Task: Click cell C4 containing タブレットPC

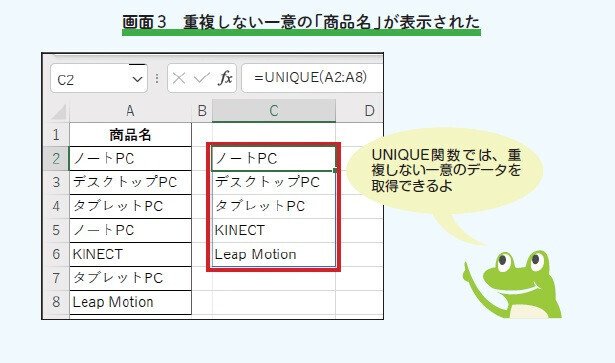Action: click(x=274, y=206)
